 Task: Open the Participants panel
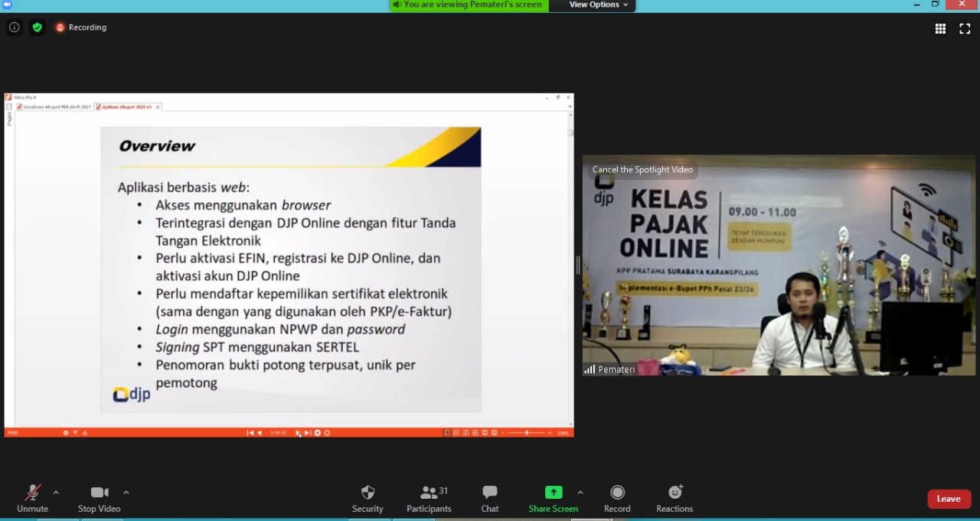click(429, 499)
